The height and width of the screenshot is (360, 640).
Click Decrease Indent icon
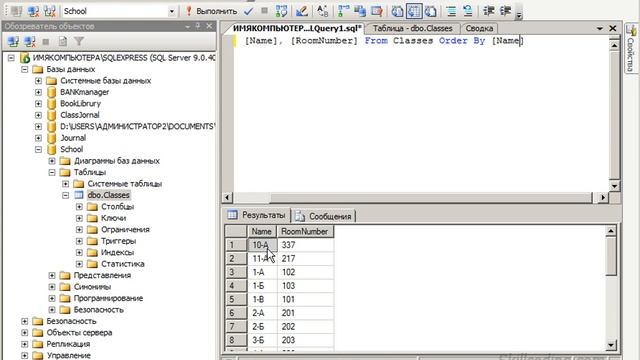click(x=489, y=11)
